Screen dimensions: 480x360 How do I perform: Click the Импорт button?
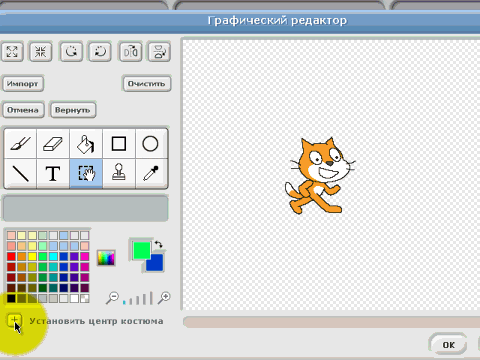pyautogui.click(x=23, y=83)
